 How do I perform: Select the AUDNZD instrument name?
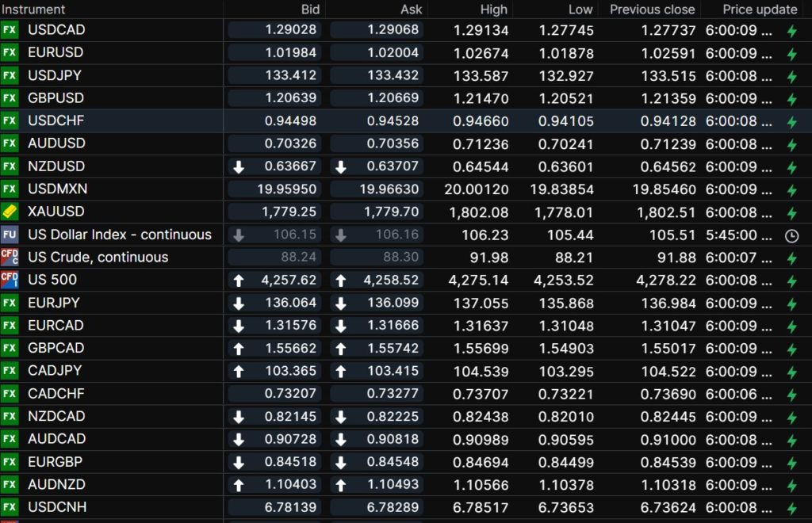(x=56, y=484)
